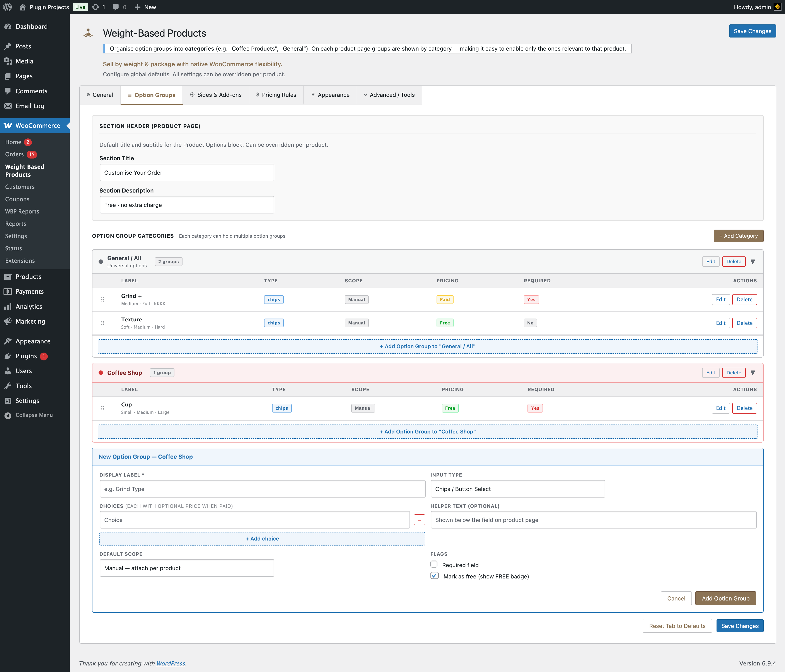Switch to the Pricing Rules tab
This screenshot has height=672, width=785.
(276, 95)
